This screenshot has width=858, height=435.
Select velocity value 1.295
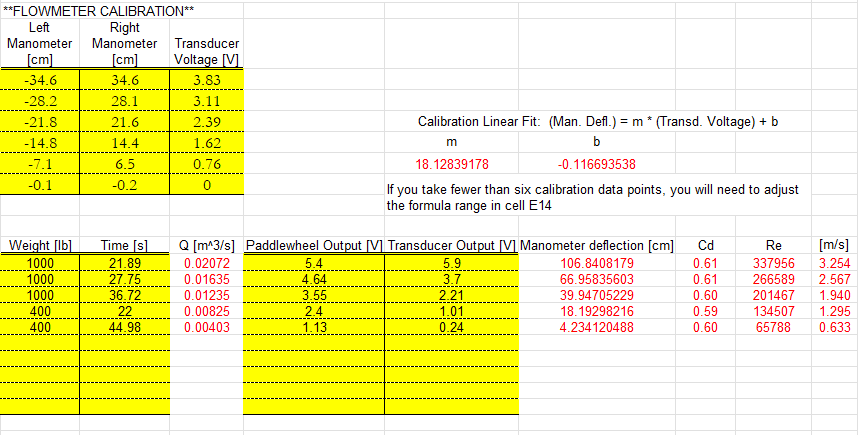point(834,311)
